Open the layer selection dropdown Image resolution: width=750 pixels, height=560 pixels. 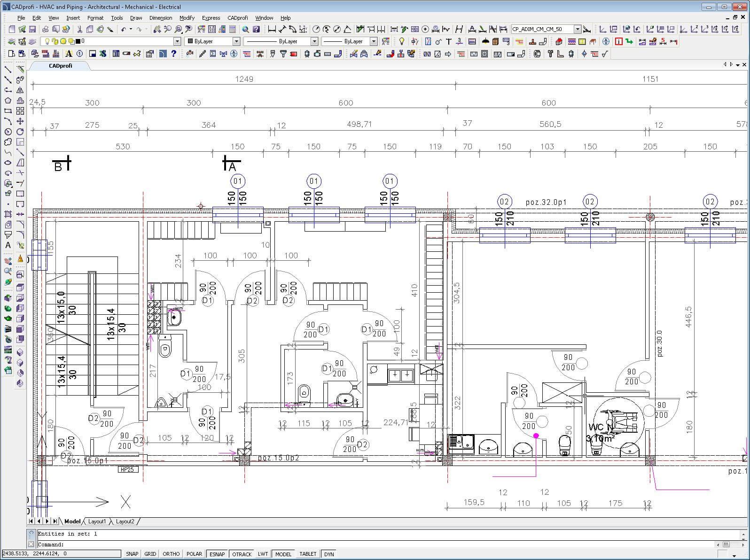[177, 41]
